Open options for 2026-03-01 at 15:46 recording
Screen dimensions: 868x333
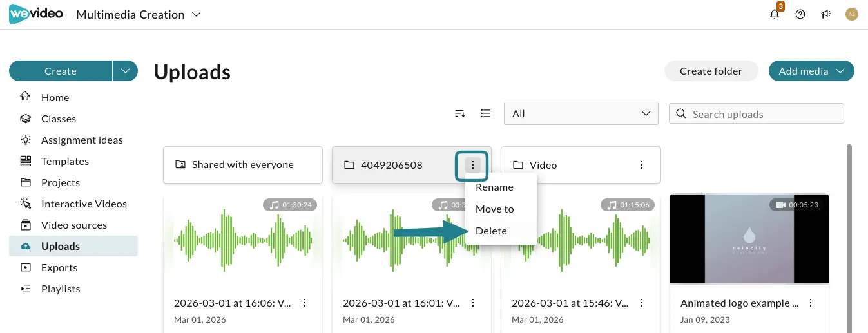(x=642, y=303)
